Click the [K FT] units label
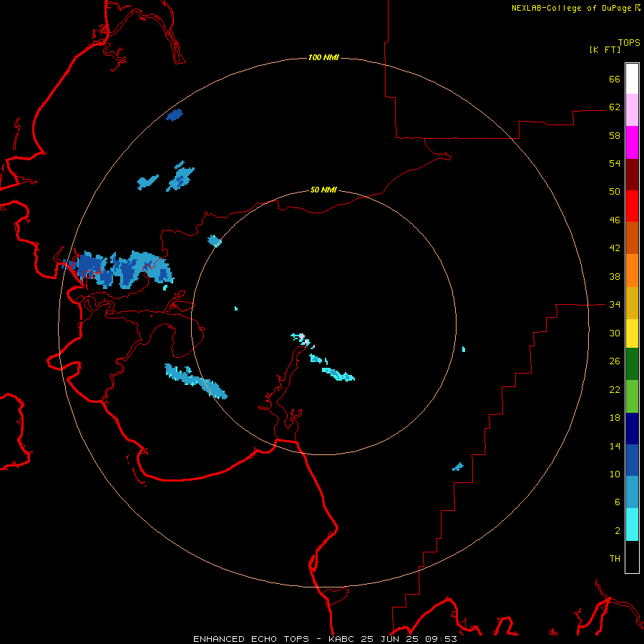This screenshot has height=644, width=644. pyautogui.click(x=605, y=49)
